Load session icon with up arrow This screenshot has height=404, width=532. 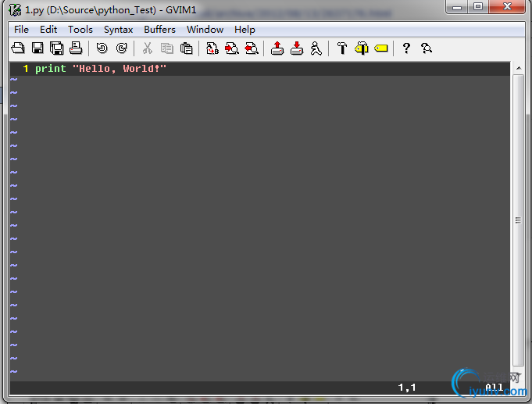(277, 48)
